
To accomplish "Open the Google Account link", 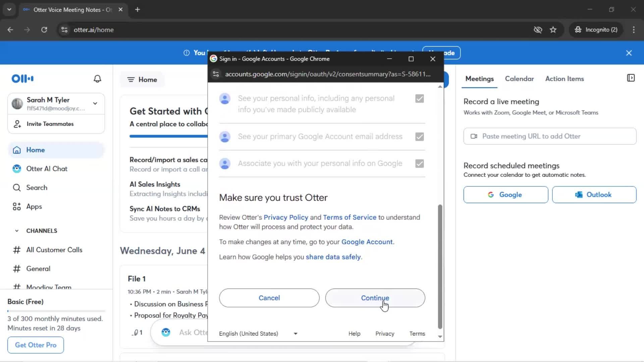I will click(x=367, y=242).
